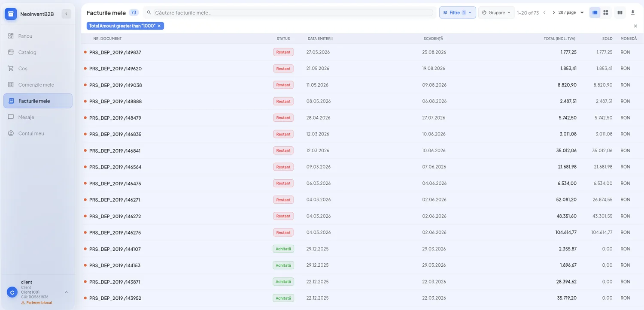Download the invoice list
This screenshot has width=644, height=310.
633,13
